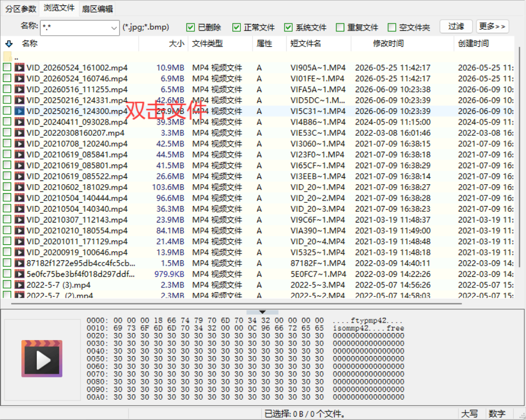Image resolution: width=526 pixels, height=420 pixels.
Task: Click the large video preview thumbnail
Action: [x=42, y=359]
